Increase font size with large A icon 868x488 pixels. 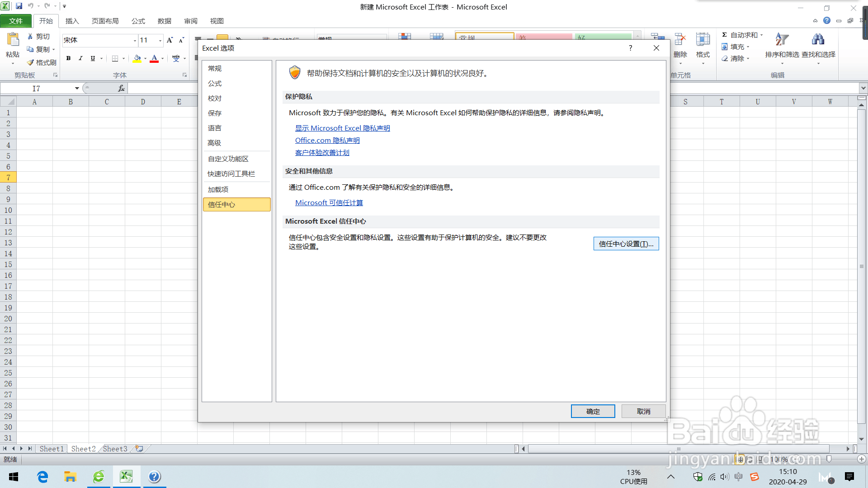point(170,40)
